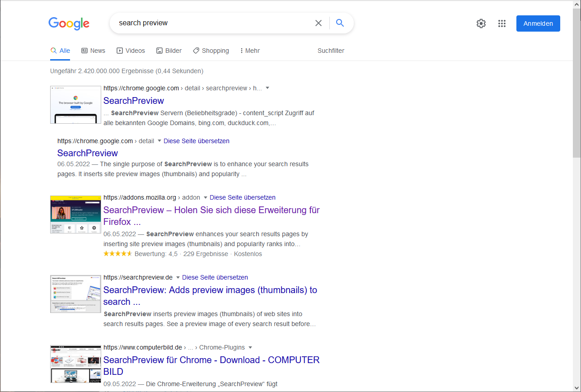581x392 pixels.
Task: Expand the addons.mozilla.org result dropdown arrow
Action: 206,197
